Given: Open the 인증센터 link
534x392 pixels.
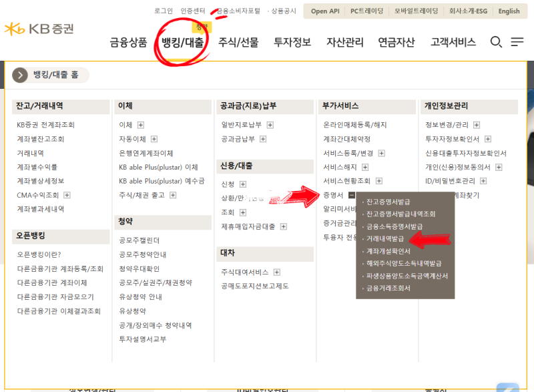Looking at the screenshot, I should (193, 11).
